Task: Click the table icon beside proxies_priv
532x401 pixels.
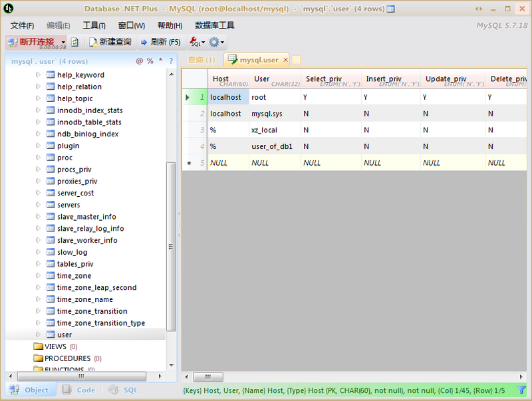Action: (x=51, y=181)
